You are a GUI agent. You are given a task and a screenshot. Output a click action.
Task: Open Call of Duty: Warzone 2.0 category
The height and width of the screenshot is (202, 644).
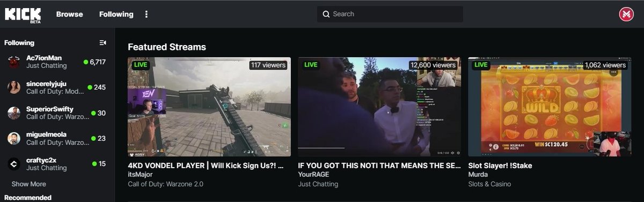click(166, 184)
